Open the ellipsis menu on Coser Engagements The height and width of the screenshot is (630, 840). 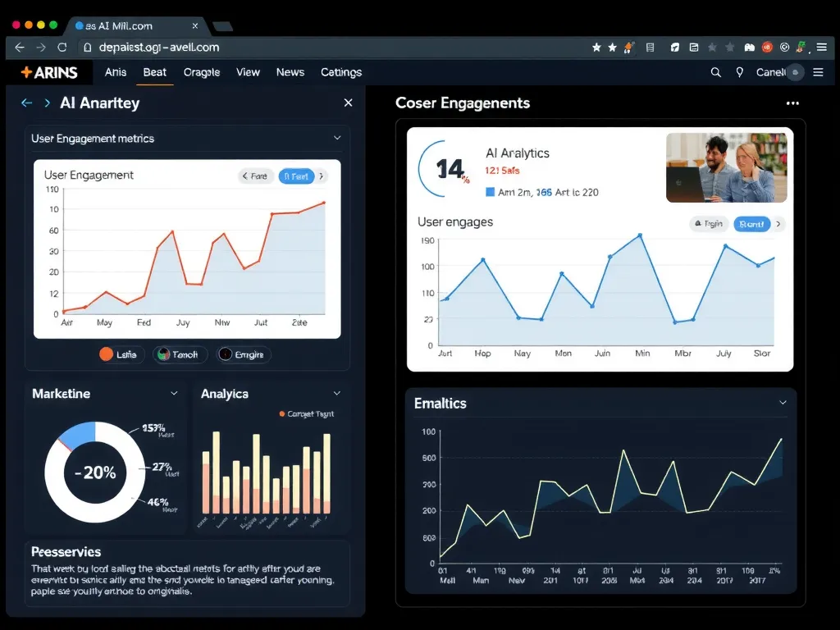pyautogui.click(x=792, y=103)
